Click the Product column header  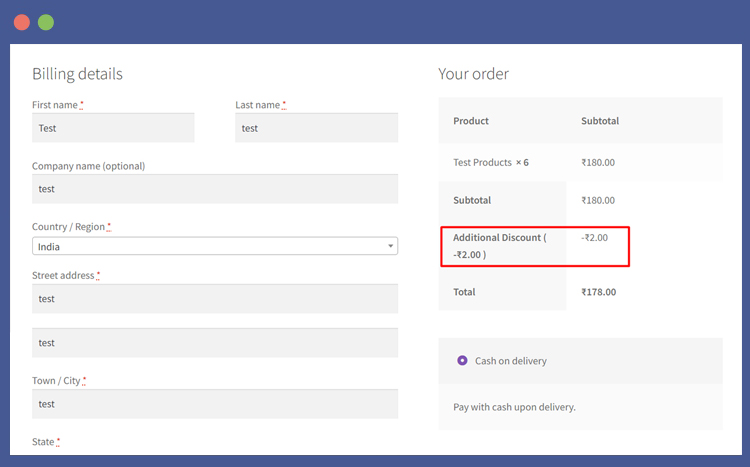click(471, 121)
